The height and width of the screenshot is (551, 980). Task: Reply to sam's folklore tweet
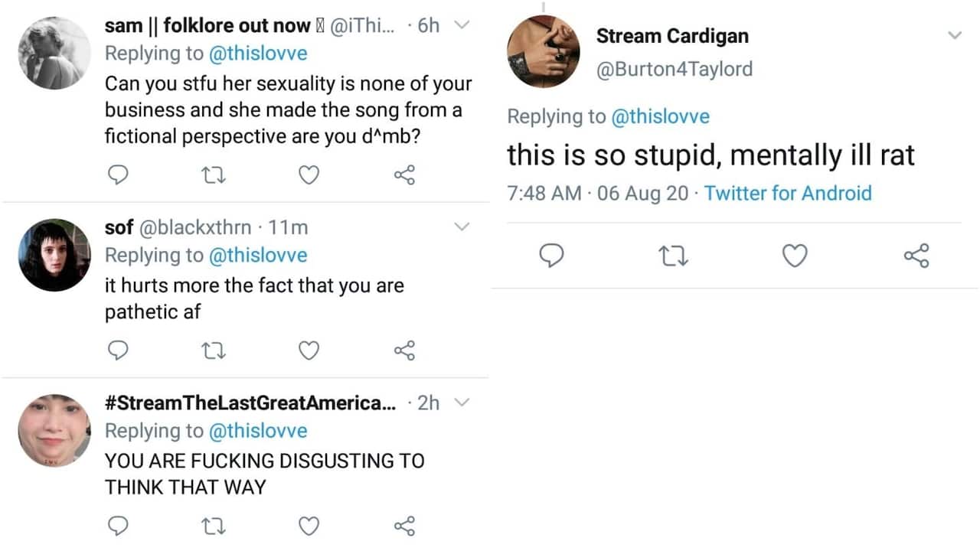point(116,175)
